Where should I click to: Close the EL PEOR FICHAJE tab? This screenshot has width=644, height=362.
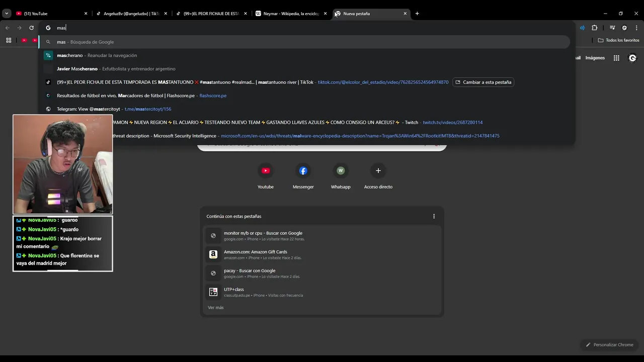pos(246,14)
